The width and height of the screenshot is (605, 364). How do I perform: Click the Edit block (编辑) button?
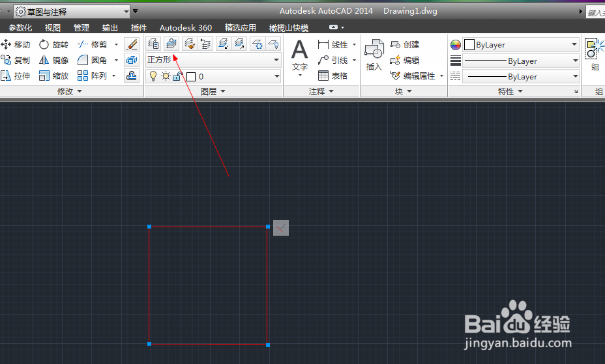click(x=405, y=61)
